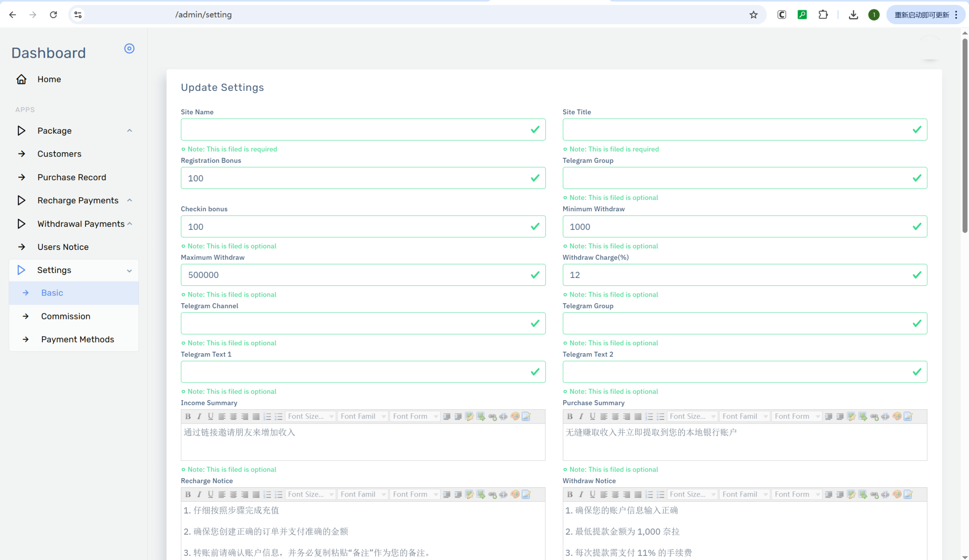
Task: Insert link in Income Summary editor
Action: click(492, 416)
